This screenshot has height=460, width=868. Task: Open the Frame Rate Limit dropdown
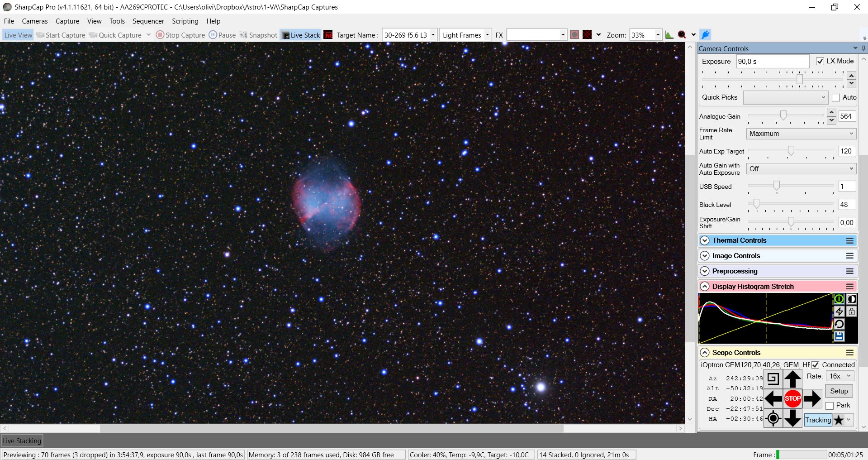click(801, 134)
